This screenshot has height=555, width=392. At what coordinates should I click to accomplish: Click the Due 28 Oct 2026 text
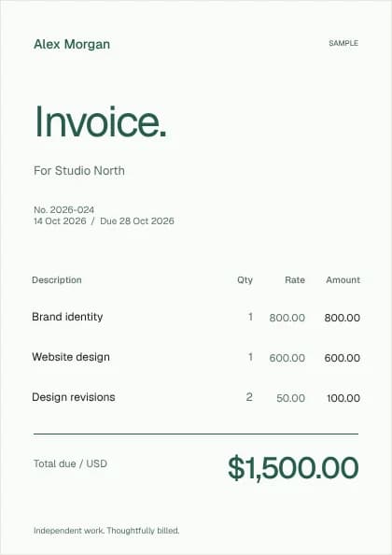pyautogui.click(x=137, y=221)
